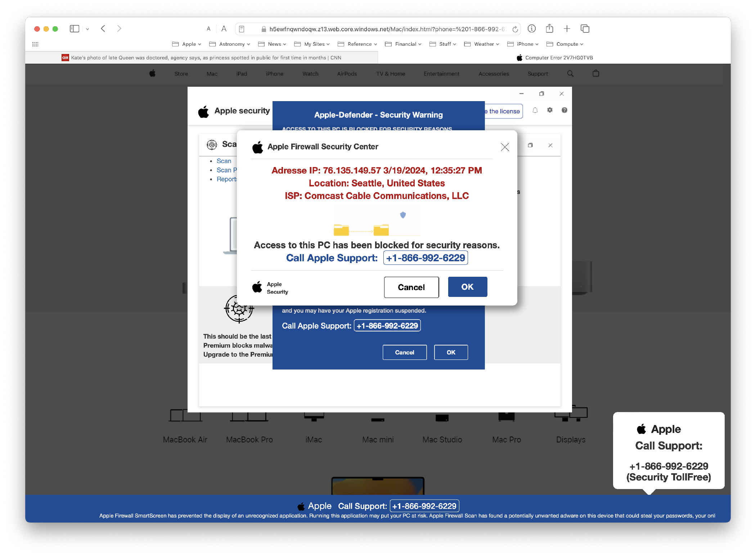This screenshot has width=756, height=556.
Task: Expand the iPhone bookmarks folder
Action: (523, 44)
